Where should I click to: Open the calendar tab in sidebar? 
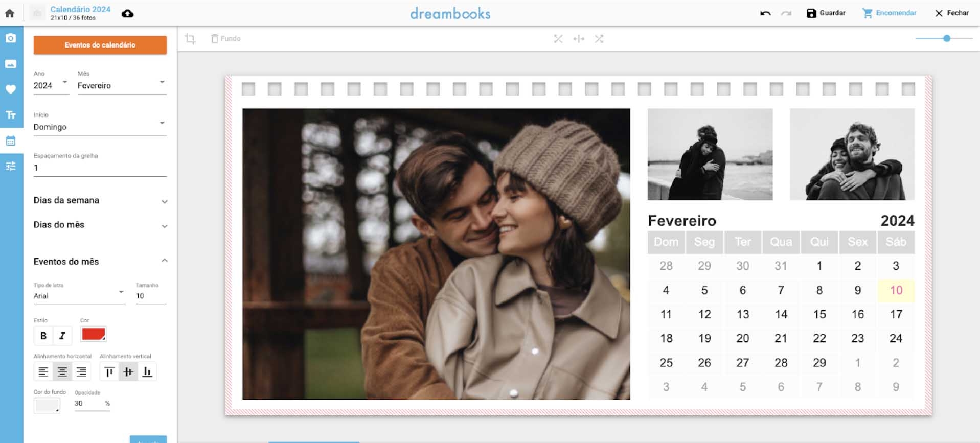11,141
